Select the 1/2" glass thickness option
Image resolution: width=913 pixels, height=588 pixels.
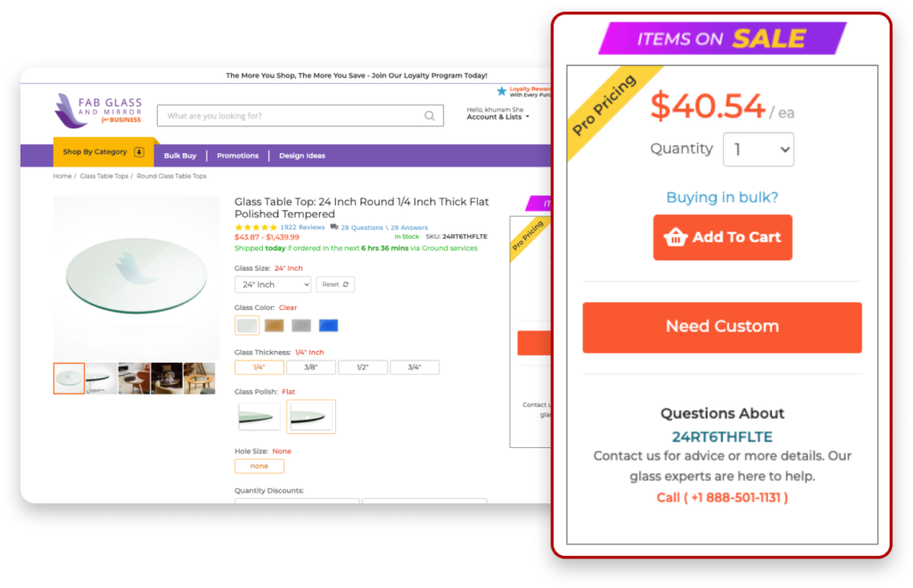tap(363, 368)
